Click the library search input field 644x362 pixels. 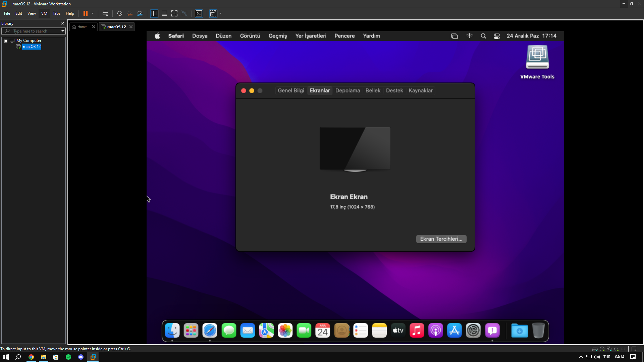(34, 31)
